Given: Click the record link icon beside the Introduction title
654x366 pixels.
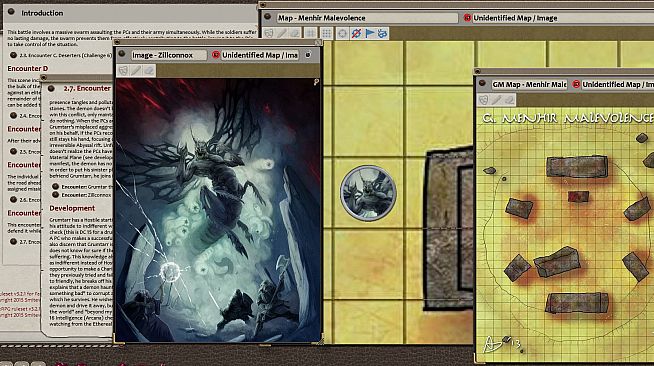Looking at the screenshot, I should 11,12.
